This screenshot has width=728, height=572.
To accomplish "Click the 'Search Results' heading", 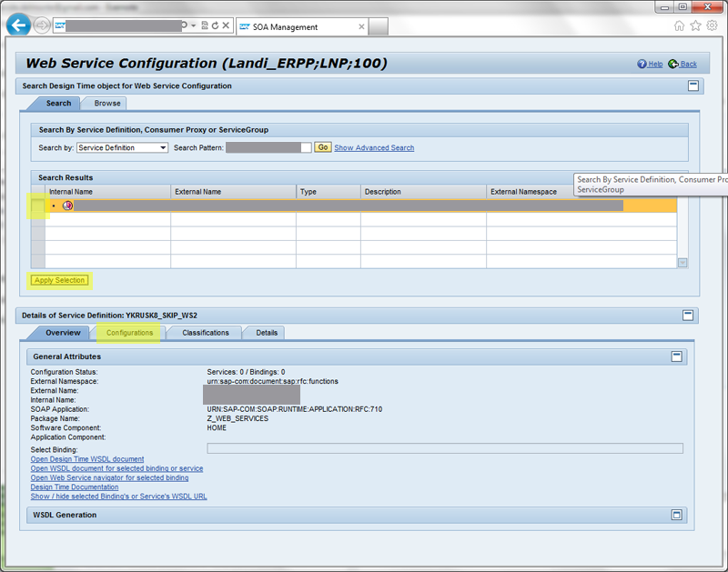I will point(66,177).
